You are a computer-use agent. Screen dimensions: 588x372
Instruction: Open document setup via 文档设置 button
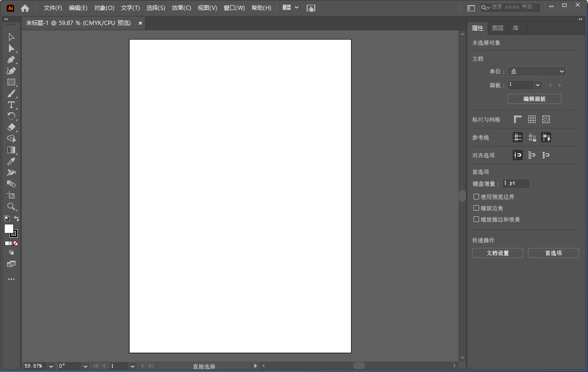497,253
